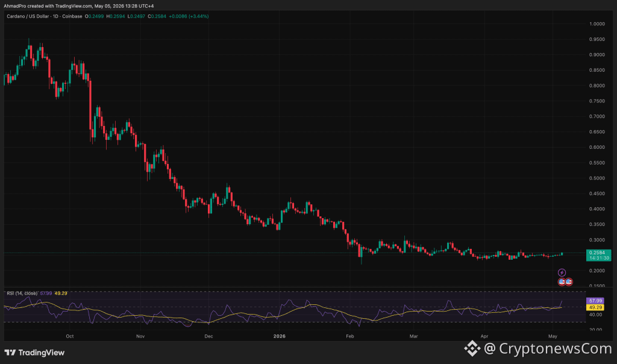Select the Feb label on time axis
Screen dimensions: 617x364
350,336
